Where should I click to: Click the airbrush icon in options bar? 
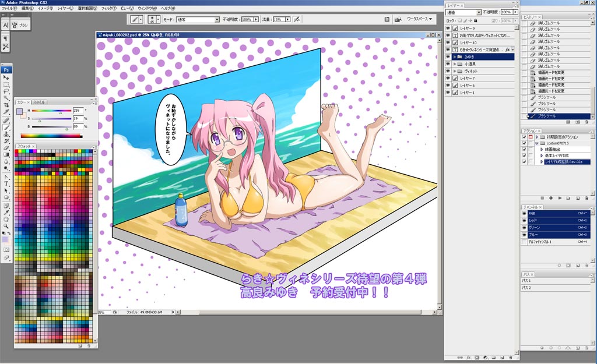tap(297, 19)
